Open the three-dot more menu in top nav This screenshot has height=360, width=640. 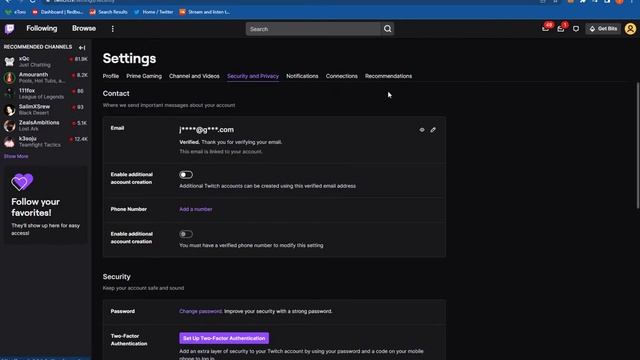[113, 29]
